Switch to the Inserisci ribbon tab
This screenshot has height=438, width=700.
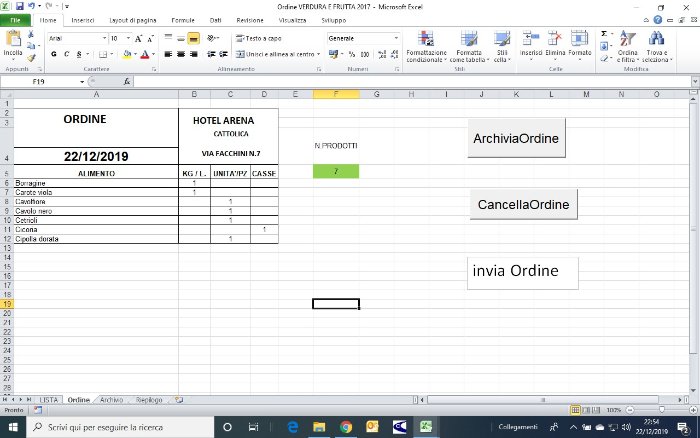pyautogui.click(x=83, y=21)
